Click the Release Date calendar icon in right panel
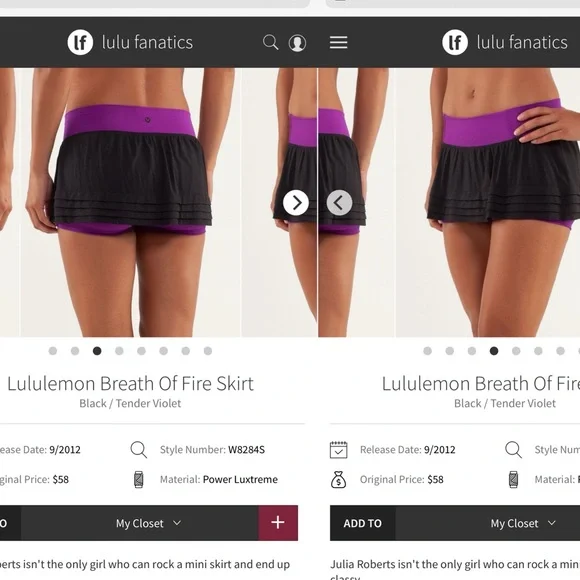 338,450
